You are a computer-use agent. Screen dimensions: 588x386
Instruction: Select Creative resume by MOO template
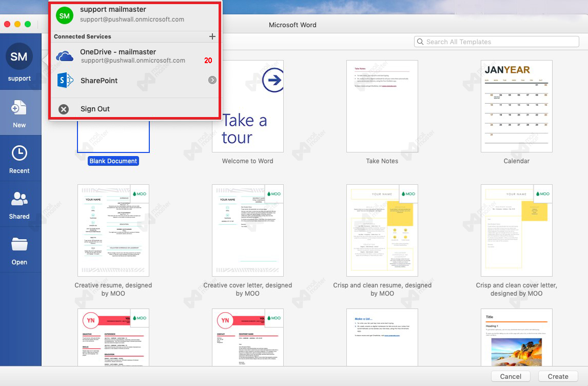pos(113,230)
